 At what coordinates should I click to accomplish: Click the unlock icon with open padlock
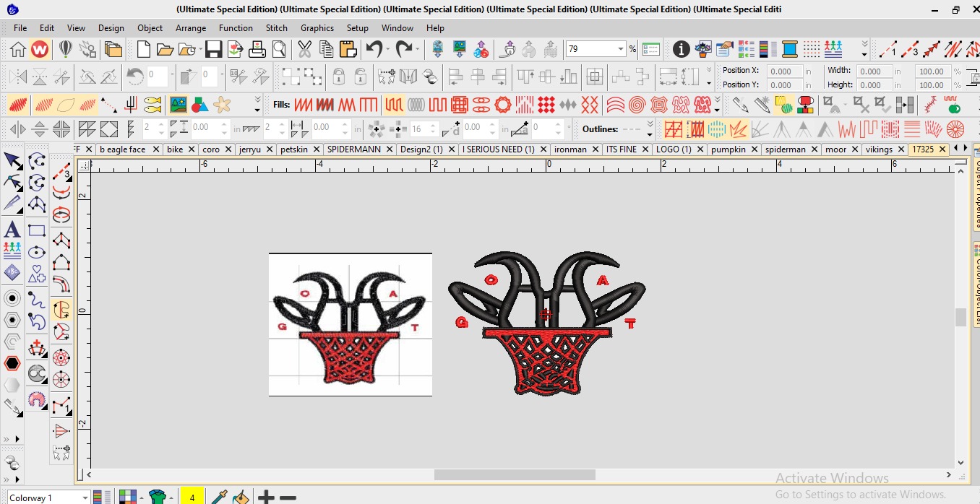pyautogui.click(x=360, y=77)
